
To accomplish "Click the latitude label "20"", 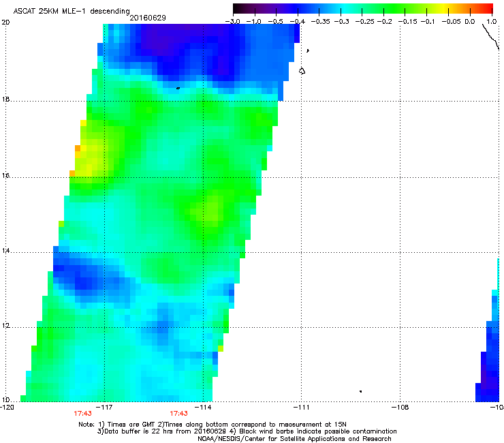I will [x=5, y=22].
